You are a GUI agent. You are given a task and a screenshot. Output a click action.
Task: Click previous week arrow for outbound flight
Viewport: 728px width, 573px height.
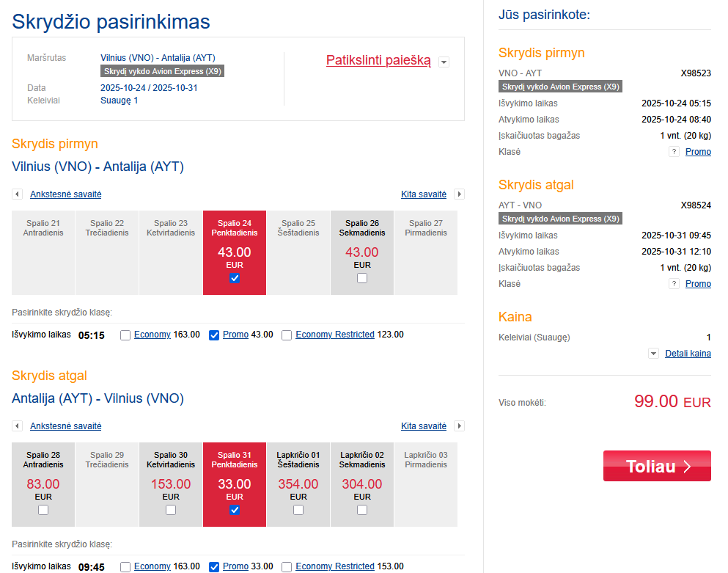click(x=17, y=194)
